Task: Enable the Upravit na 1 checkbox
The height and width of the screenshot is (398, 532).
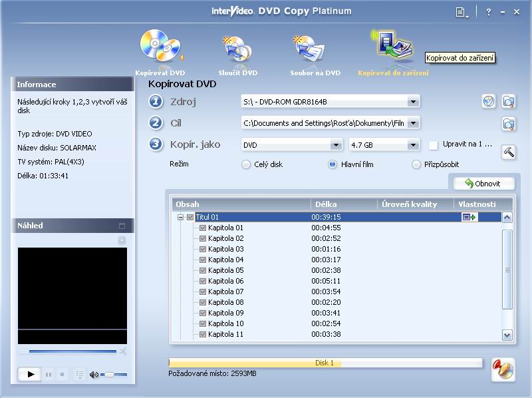Action: pos(434,145)
